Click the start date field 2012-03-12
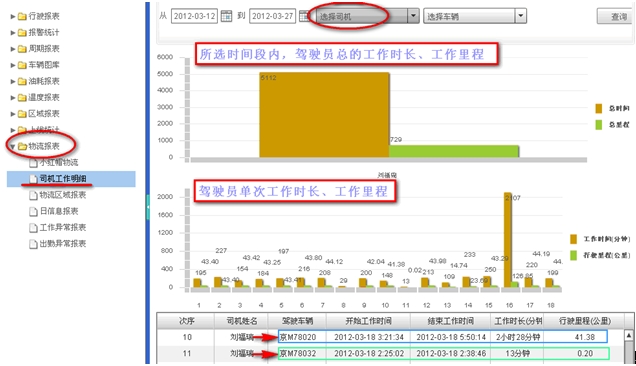 (194, 16)
